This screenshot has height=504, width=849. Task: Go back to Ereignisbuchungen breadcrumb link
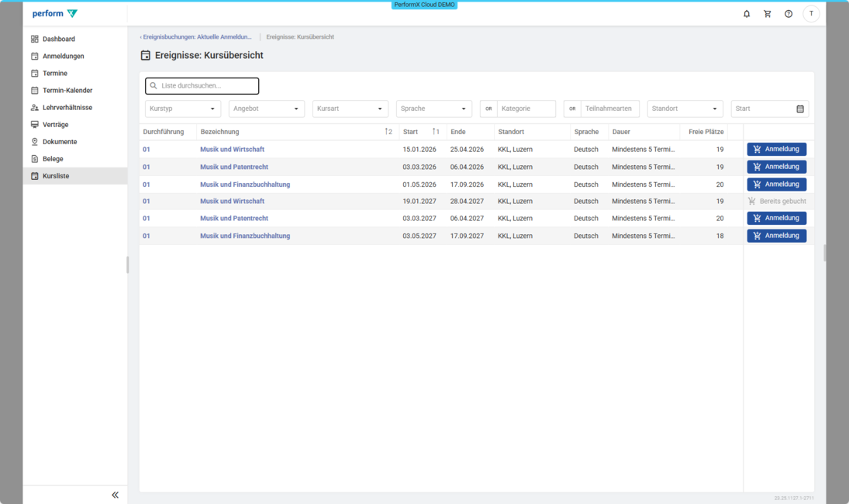pos(196,37)
